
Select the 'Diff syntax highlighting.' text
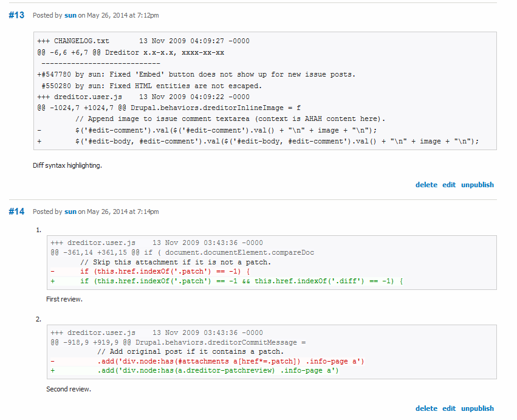[x=67, y=165]
